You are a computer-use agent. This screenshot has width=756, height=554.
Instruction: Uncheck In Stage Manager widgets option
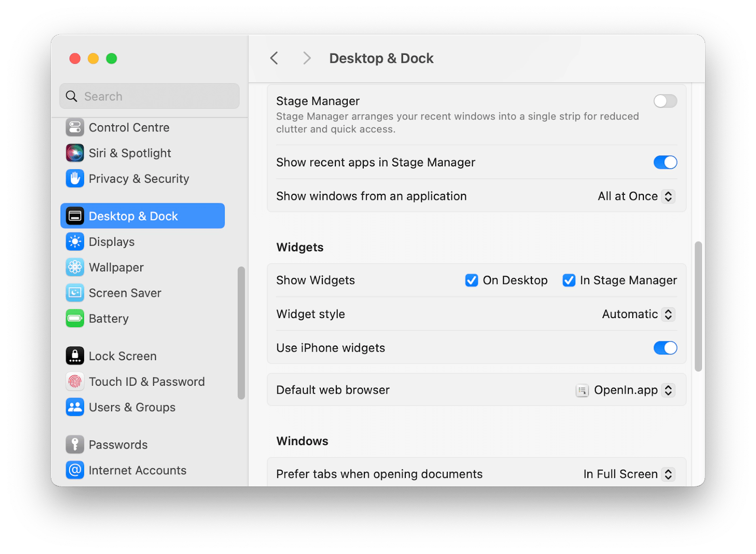click(569, 280)
